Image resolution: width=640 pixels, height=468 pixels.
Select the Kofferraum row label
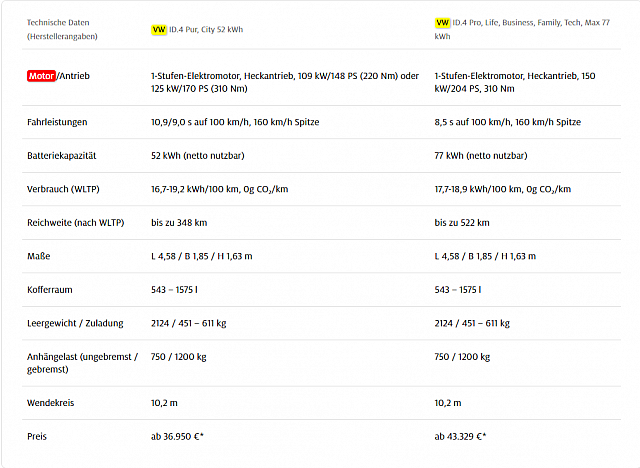(50, 289)
